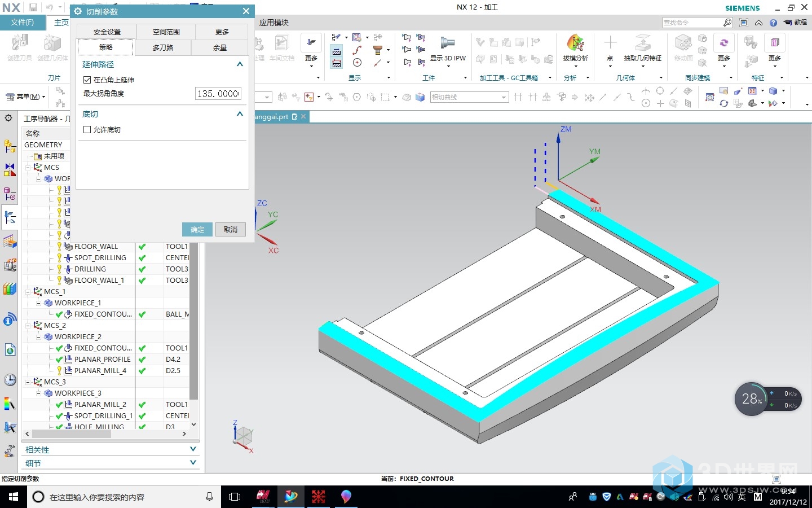Click the 查找命令 search box
This screenshot has height=508, width=812.
698,23
